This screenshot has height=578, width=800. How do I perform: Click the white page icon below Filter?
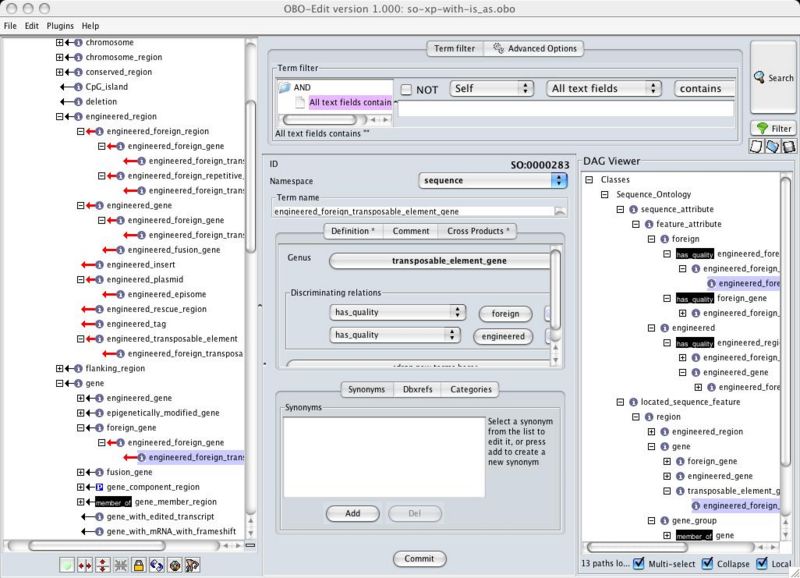coord(756,146)
